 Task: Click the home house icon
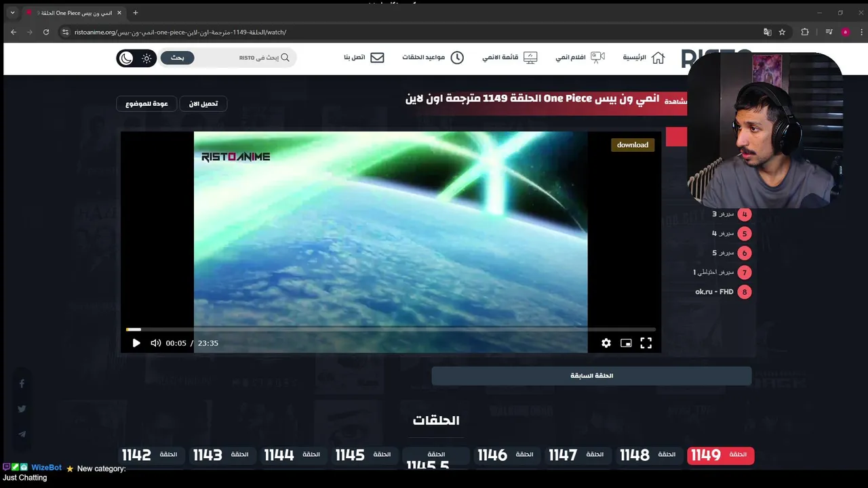(x=658, y=58)
